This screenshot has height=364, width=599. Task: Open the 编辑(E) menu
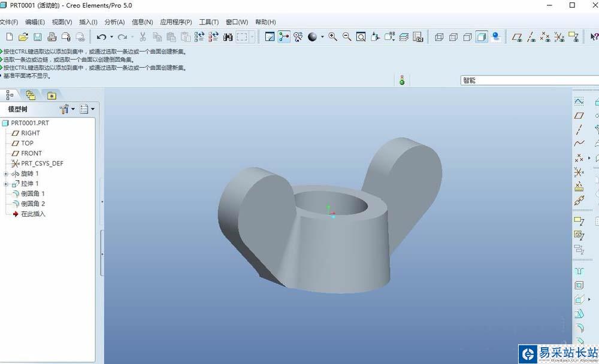tap(35, 22)
